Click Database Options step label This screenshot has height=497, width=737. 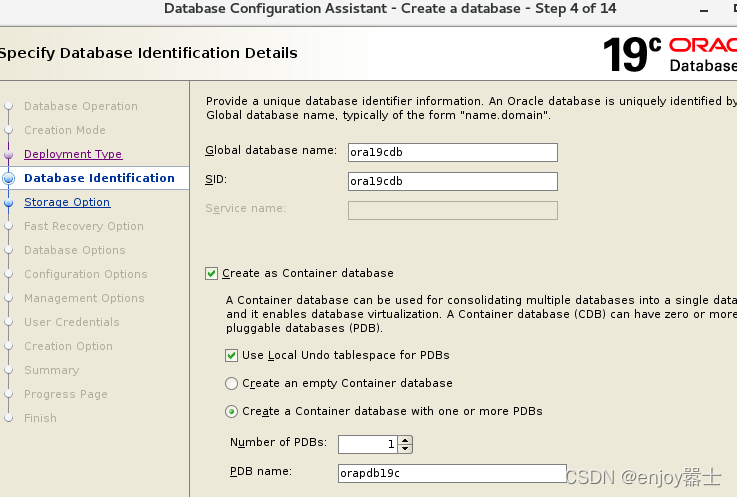(75, 250)
